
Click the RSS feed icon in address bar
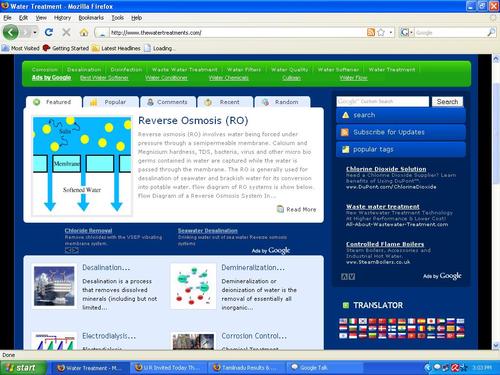[371, 32]
